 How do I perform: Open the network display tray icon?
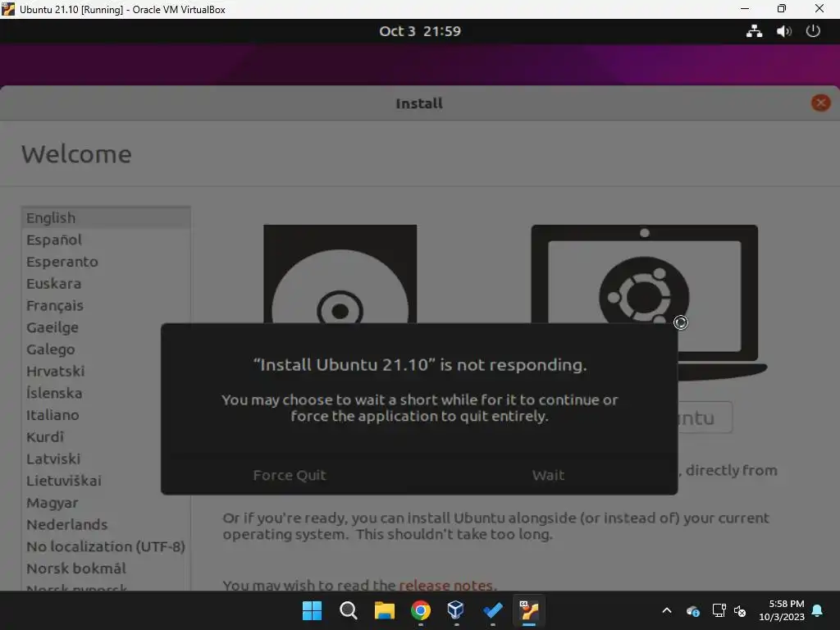[719, 610]
